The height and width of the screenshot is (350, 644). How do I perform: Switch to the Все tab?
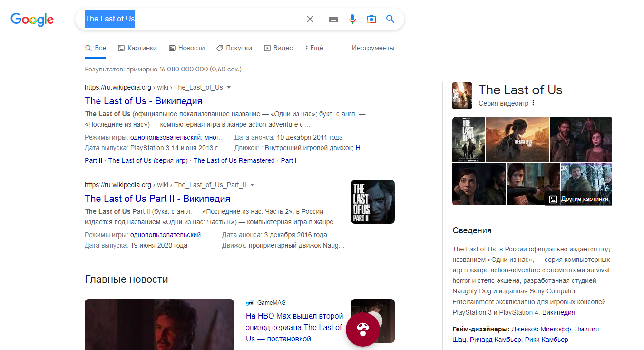pos(96,48)
